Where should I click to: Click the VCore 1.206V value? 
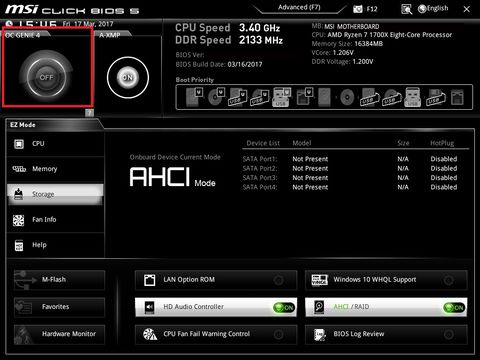(x=343, y=53)
